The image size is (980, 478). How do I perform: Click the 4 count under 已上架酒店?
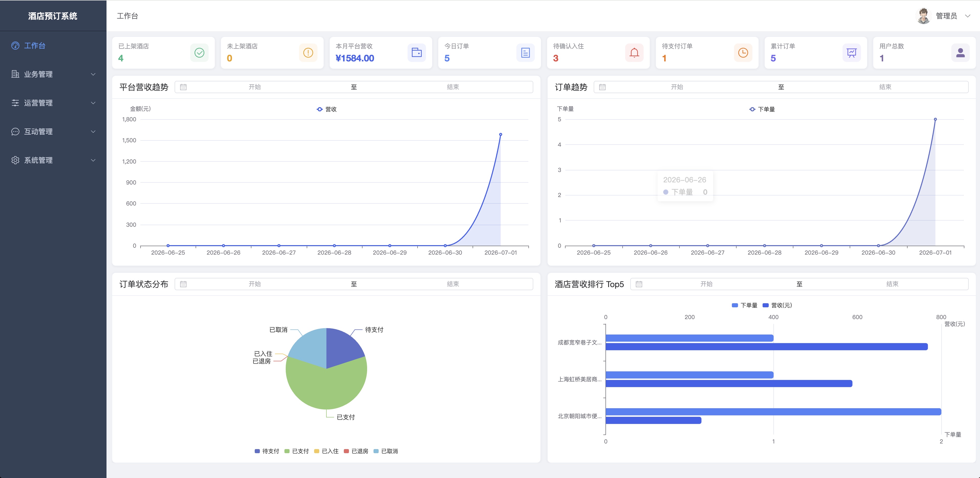click(121, 58)
